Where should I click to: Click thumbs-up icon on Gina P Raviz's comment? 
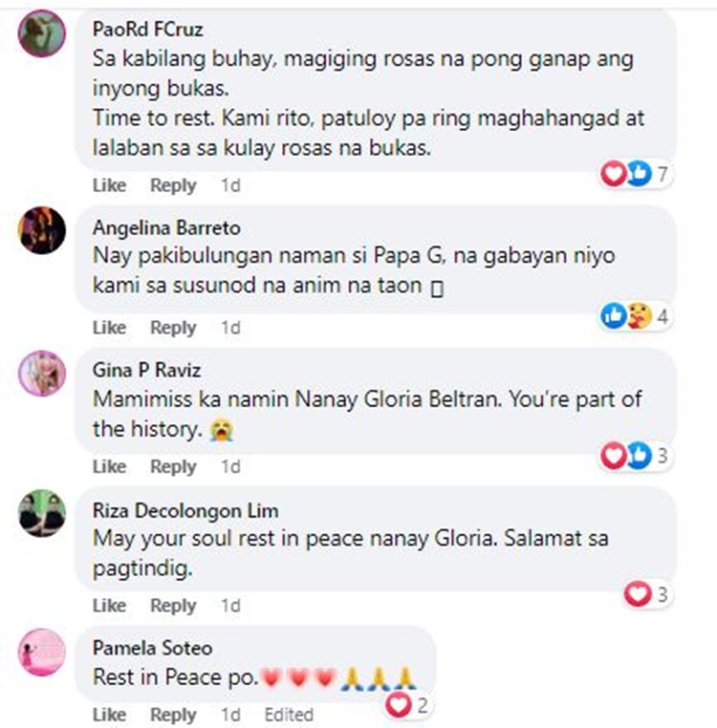tap(639, 455)
